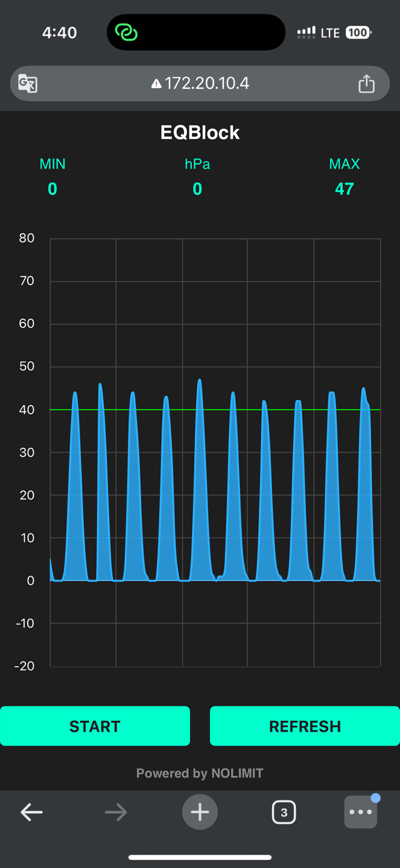Tap the green link icon in Dynamic Island
This screenshot has width=400, height=868.
[127, 33]
